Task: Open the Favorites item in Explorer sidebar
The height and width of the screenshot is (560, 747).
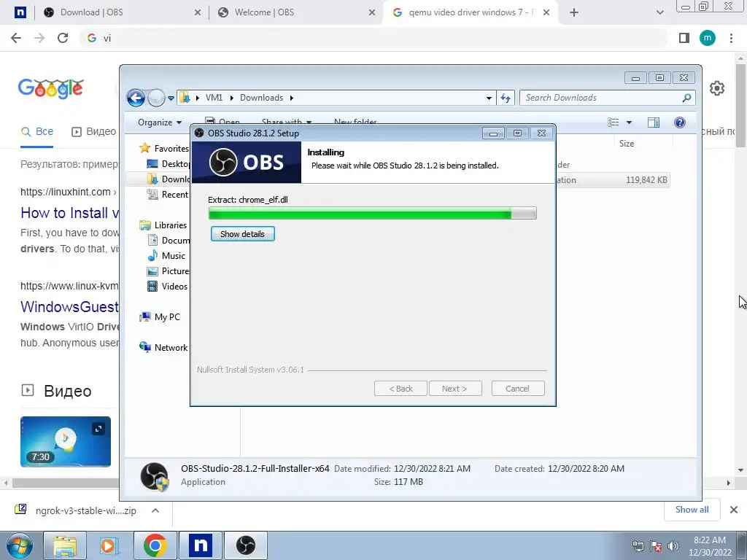Action: tap(165, 149)
